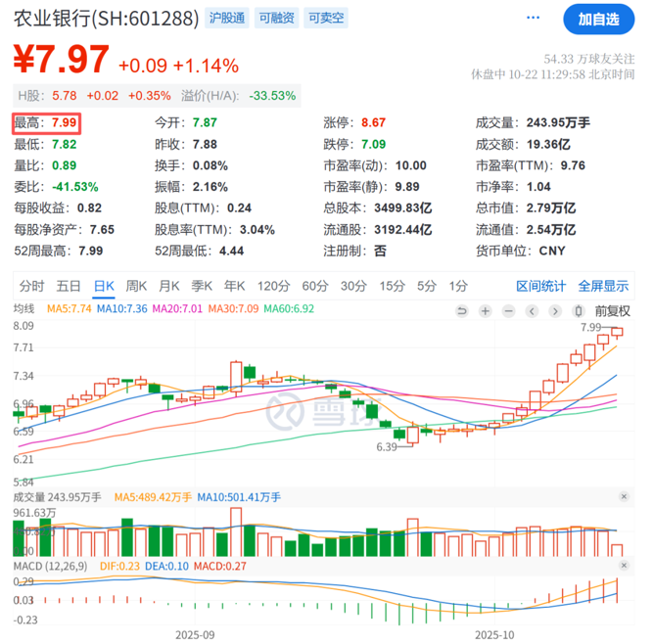Open 区间统计 range statistics link
The image size is (653, 644).
coord(541,286)
